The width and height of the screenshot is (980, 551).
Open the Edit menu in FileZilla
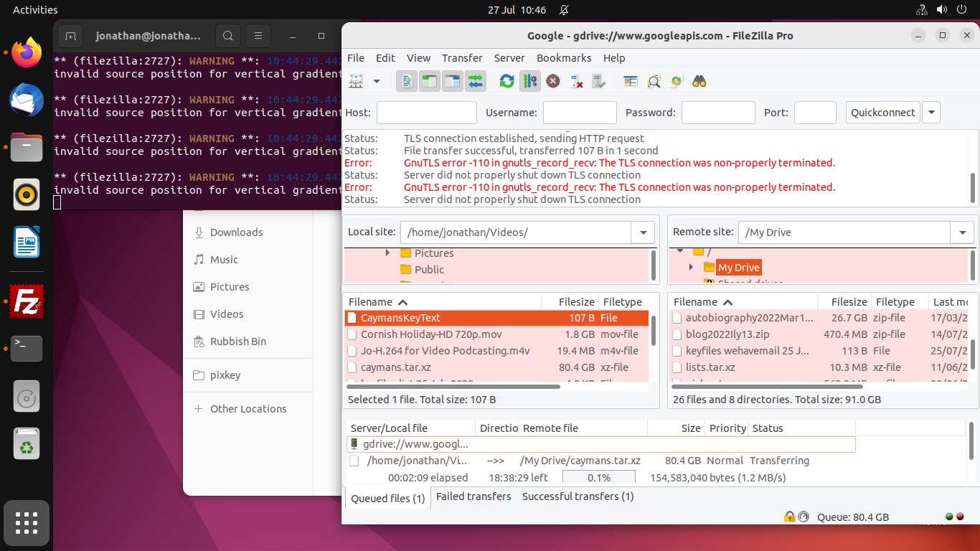point(385,58)
